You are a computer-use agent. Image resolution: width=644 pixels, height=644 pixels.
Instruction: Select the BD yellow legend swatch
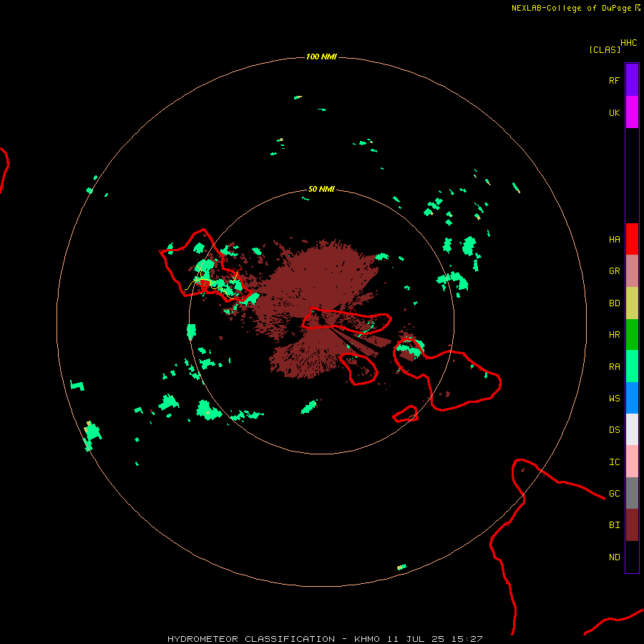[x=632, y=303]
